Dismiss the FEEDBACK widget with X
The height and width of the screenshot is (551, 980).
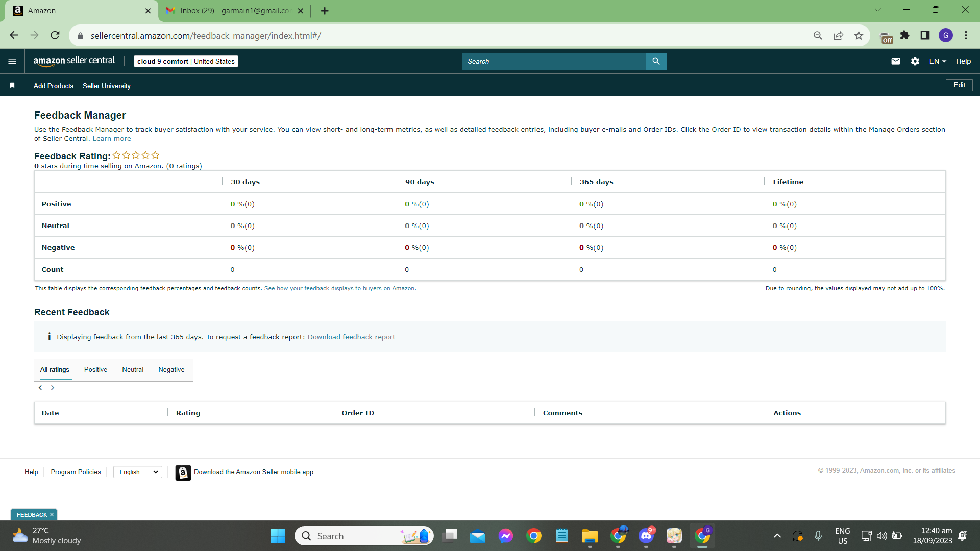(x=52, y=515)
